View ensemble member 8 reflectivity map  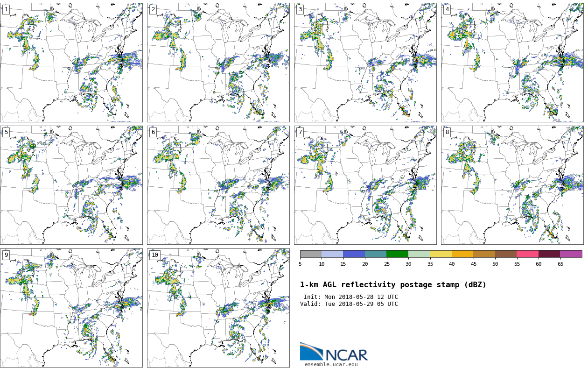click(x=512, y=185)
